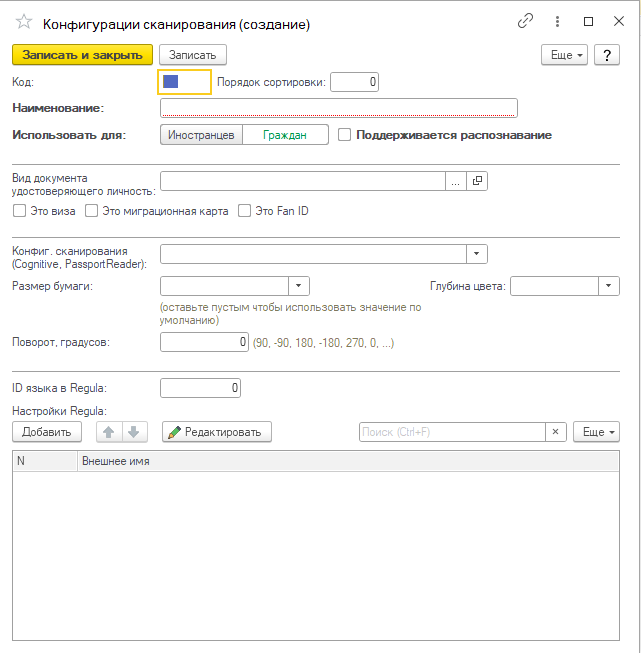Check Это миграционная карта box
Image resolution: width=641 pixels, height=653 pixels.
coord(91,211)
